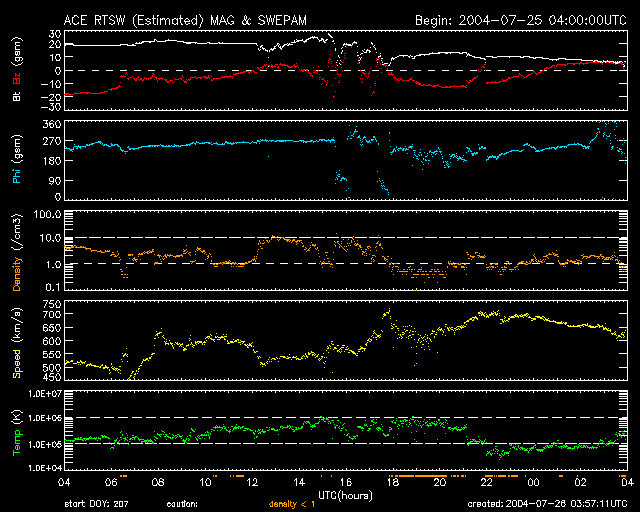Click the 'UTC(hours)' x-axis label
Screen dimensions: 640x512
pyautogui.click(x=345, y=496)
